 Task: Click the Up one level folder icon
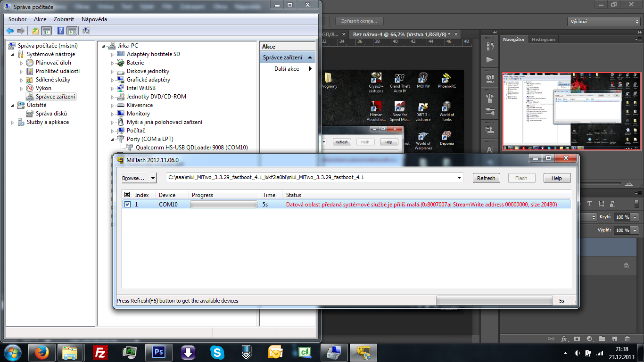pyautogui.click(x=35, y=31)
